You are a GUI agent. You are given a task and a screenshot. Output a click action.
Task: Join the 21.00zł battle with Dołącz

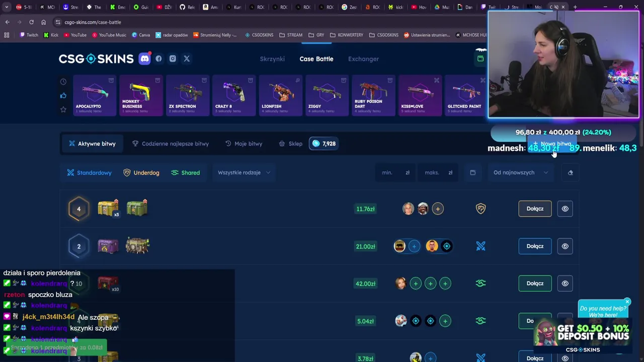pyautogui.click(x=535, y=246)
